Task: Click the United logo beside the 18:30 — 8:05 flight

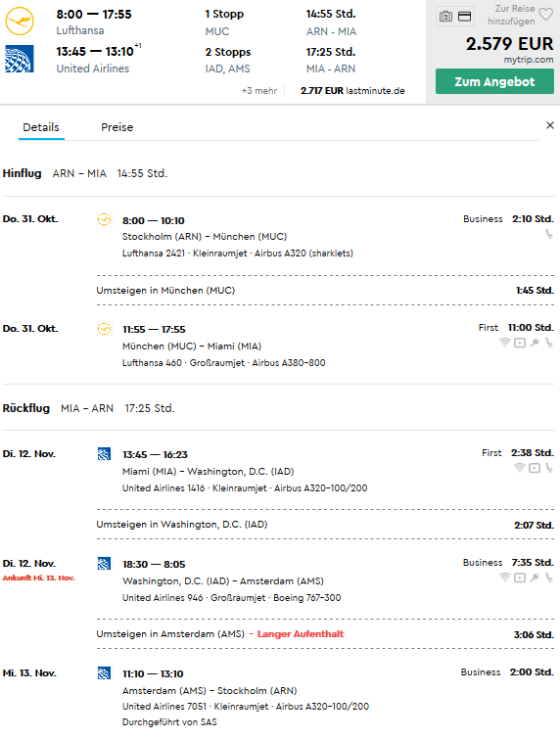Action: click(104, 563)
